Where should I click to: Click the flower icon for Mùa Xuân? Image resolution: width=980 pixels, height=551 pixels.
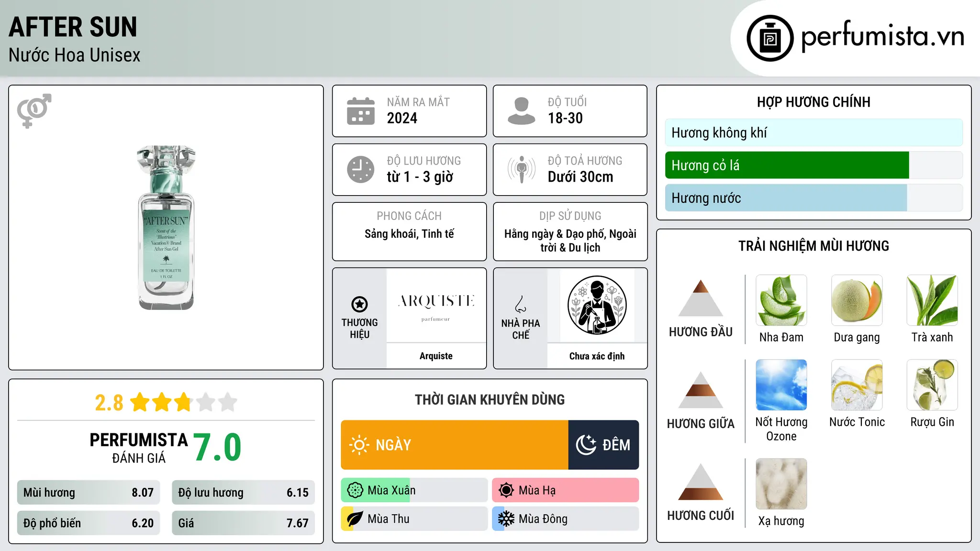[x=355, y=490]
